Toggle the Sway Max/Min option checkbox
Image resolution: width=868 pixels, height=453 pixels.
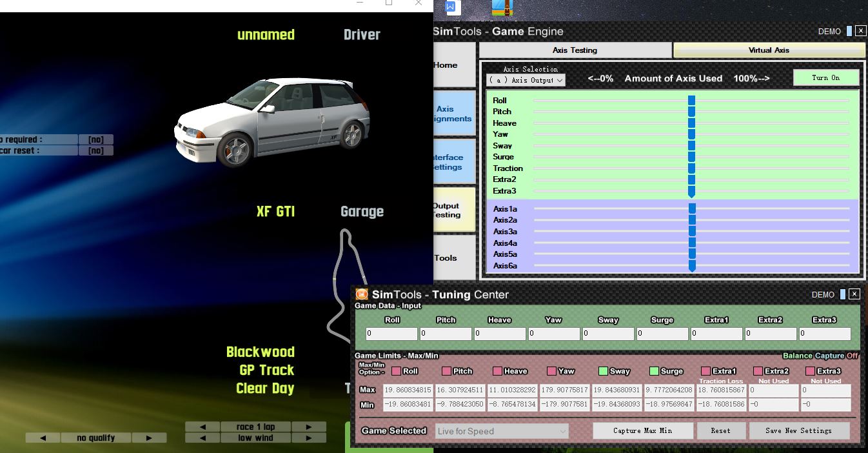click(603, 371)
